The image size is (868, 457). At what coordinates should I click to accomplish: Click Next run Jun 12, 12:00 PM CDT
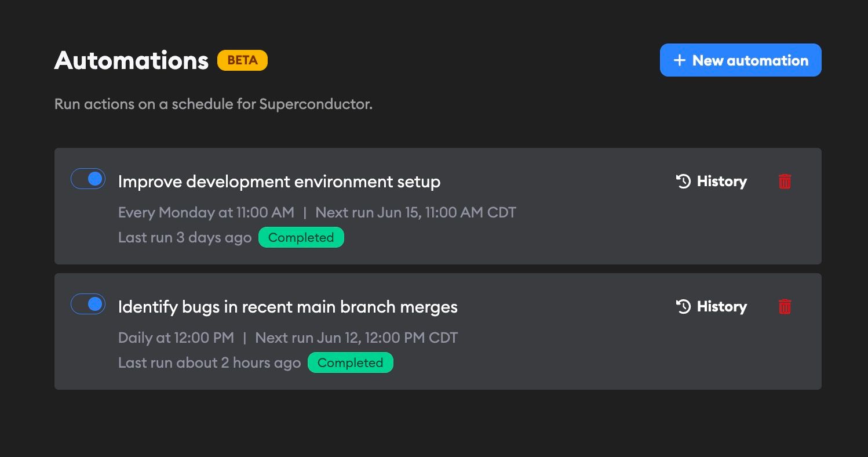coord(356,338)
